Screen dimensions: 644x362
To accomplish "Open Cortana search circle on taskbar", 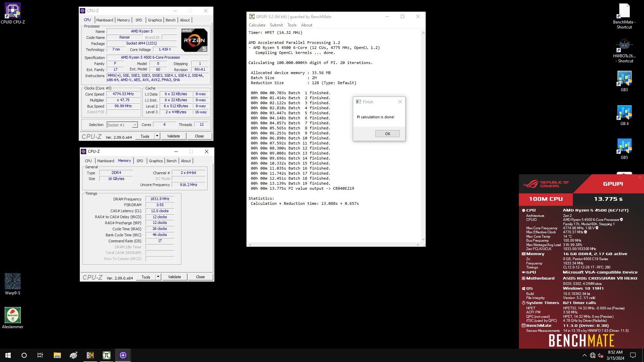I will pos(24,355).
